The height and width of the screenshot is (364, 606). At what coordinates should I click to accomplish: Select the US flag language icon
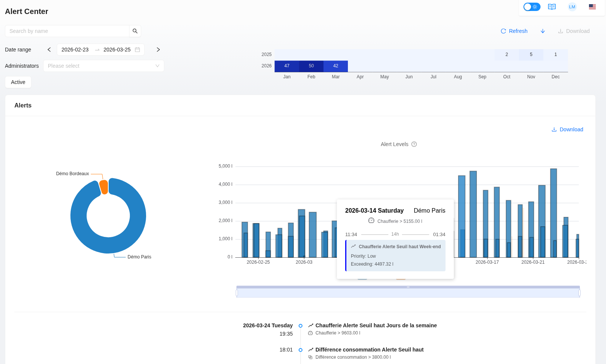tap(592, 7)
